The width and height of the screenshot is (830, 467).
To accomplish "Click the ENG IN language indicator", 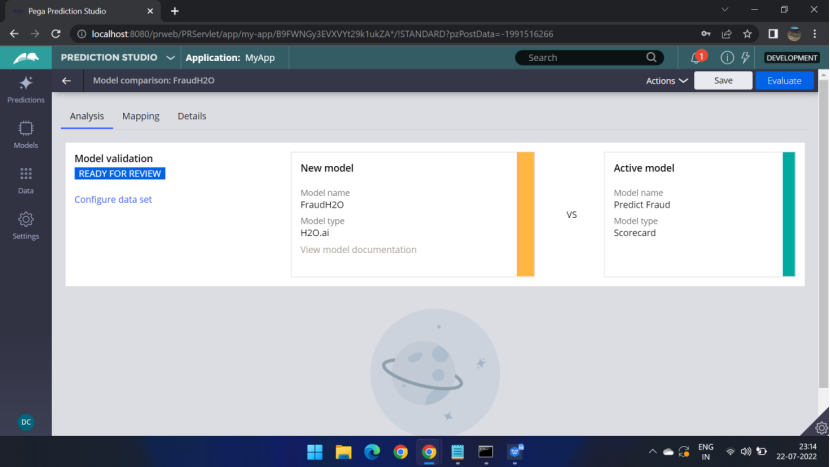I will point(706,452).
